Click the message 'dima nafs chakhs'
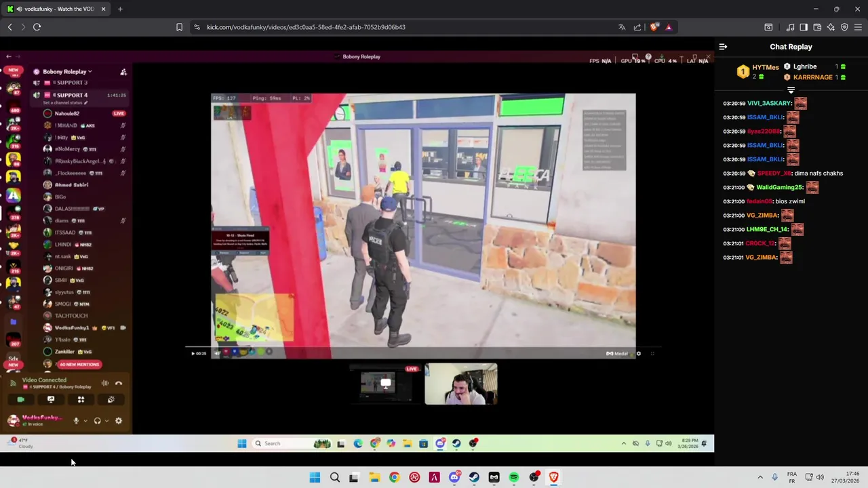This screenshot has width=868, height=488. point(818,174)
